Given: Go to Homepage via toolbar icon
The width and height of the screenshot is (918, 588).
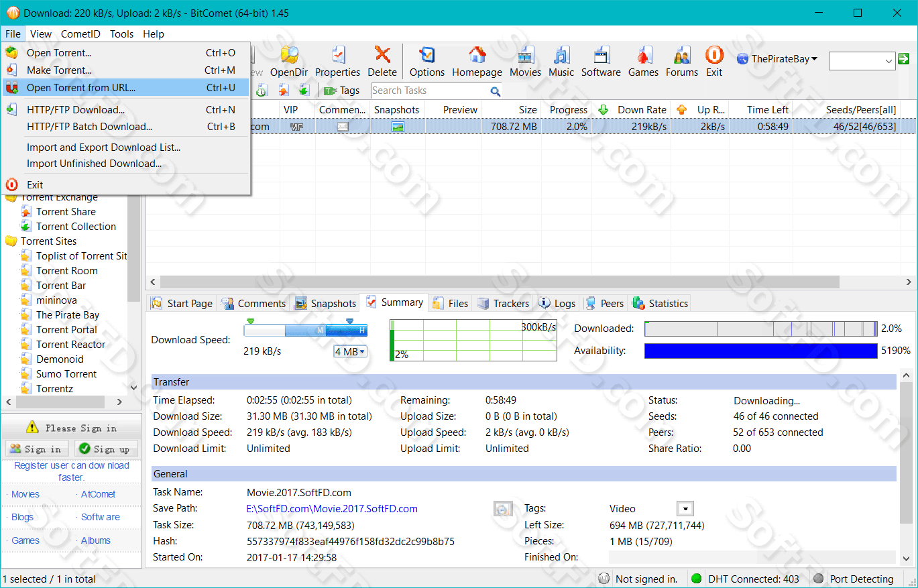Looking at the screenshot, I should tap(477, 62).
